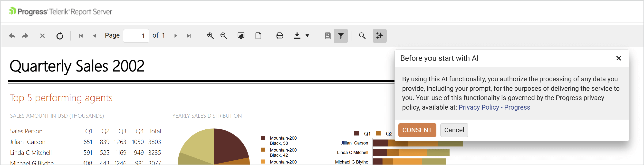Click the page number input field
Screen dimensions: 644x165
click(136, 36)
